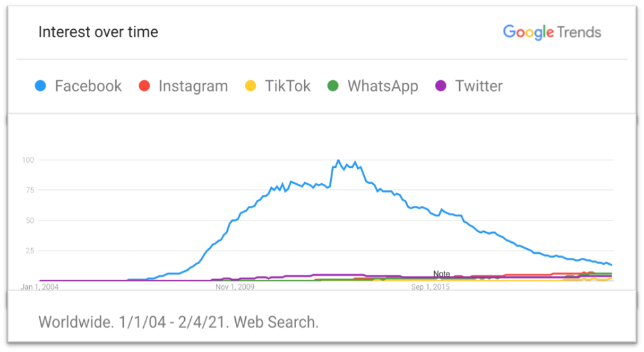Click the 25 value on the y-axis
644x352 pixels.
pyautogui.click(x=29, y=251)
